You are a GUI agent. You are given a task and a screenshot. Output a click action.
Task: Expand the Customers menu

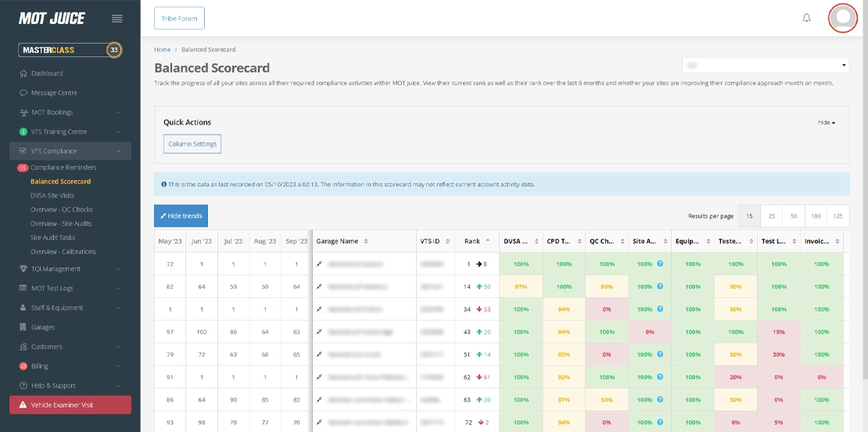(70, 347)
